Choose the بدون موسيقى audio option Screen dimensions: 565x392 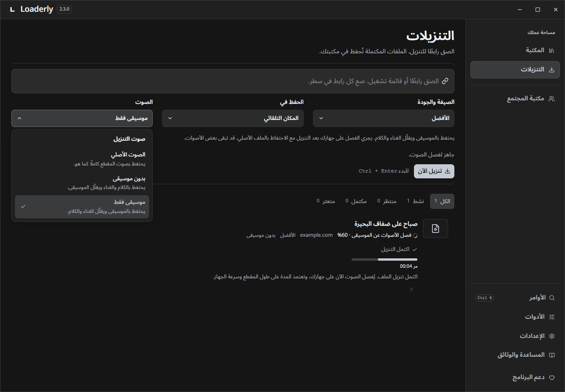pos(82,183)
